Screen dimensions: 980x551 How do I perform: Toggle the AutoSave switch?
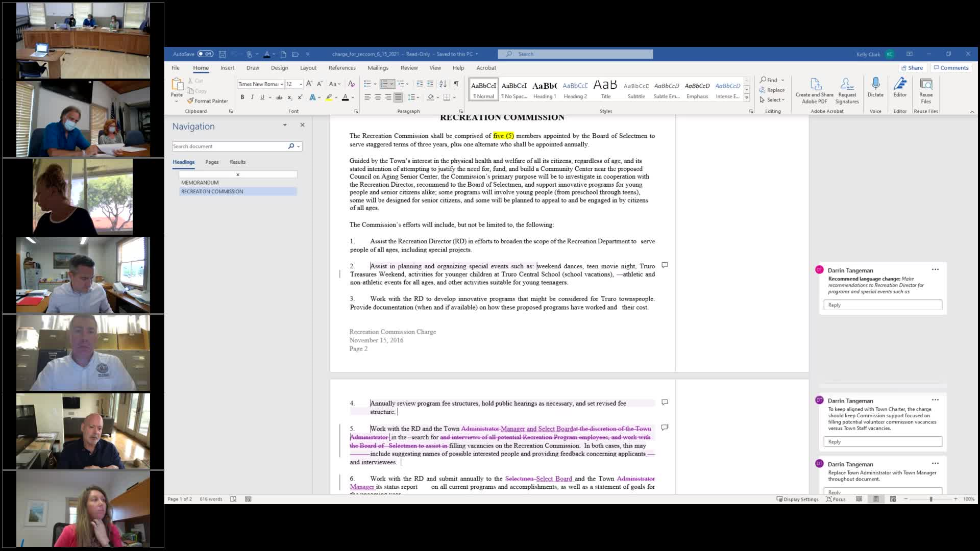(x=205, y=54)
